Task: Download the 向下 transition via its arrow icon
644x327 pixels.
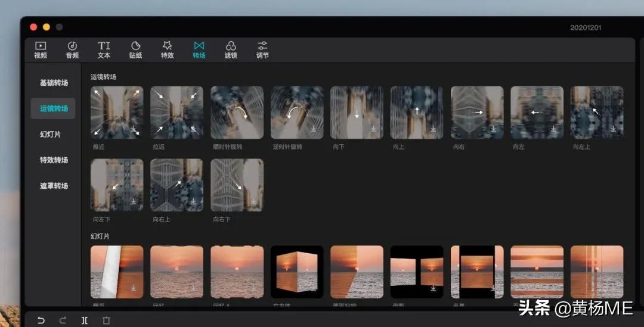Action: click(x=374, y=129)
